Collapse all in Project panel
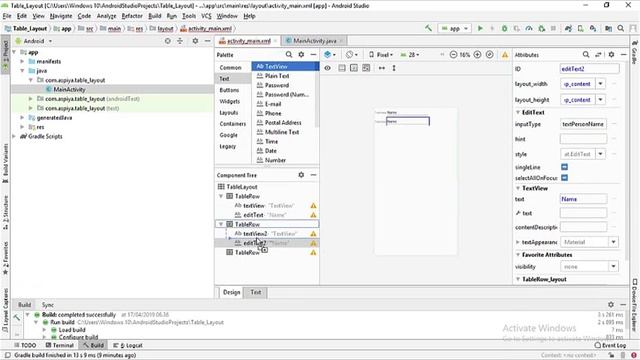Viewport: 640px width, 360px height. click(x=180, y=41)
